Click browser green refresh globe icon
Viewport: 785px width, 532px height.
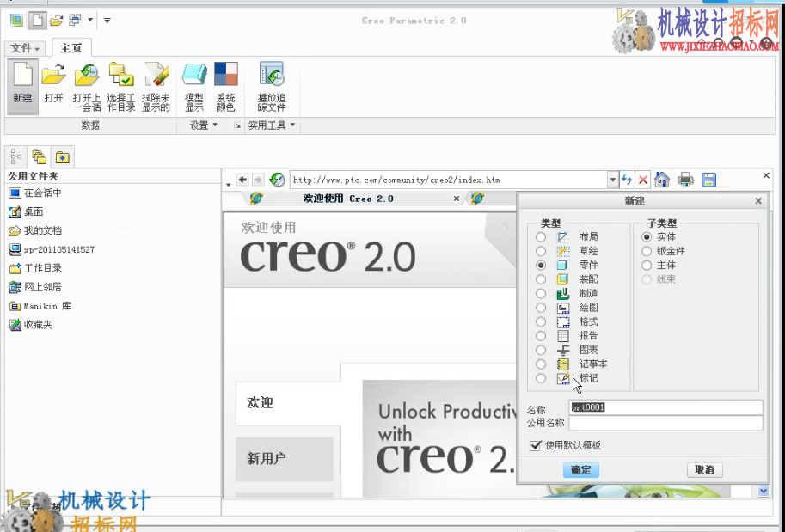(x=277, y=180)
